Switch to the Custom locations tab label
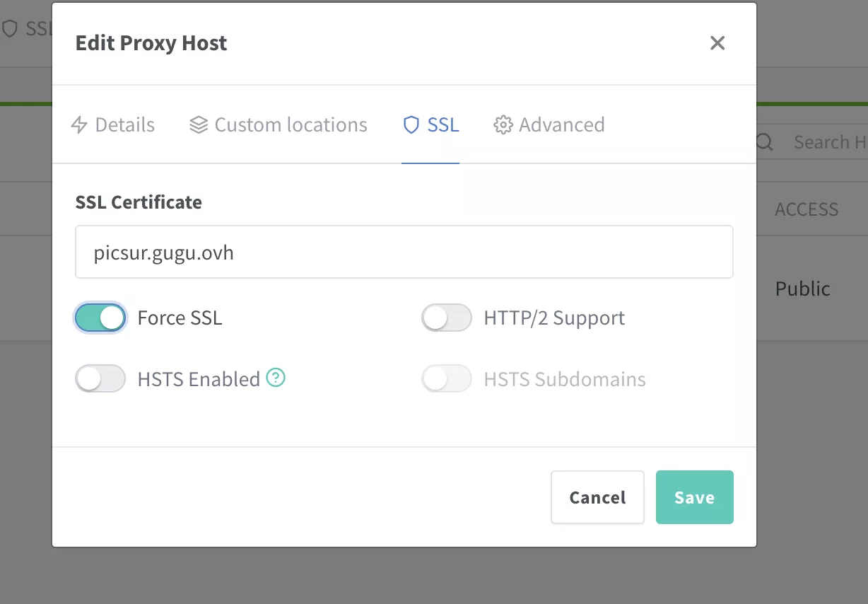 (x=291, y=125)
